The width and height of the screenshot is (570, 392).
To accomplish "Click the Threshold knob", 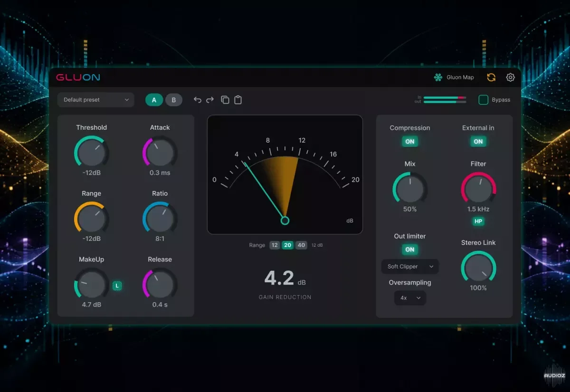I will (x=91, y=153).
